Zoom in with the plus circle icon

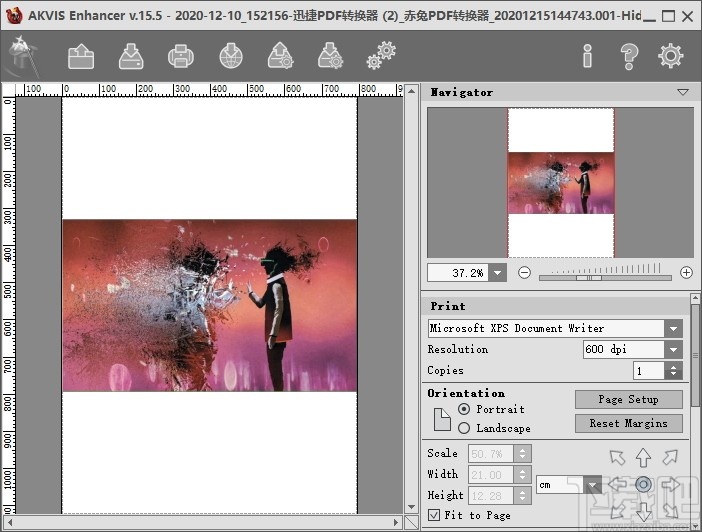click(686, 272)
